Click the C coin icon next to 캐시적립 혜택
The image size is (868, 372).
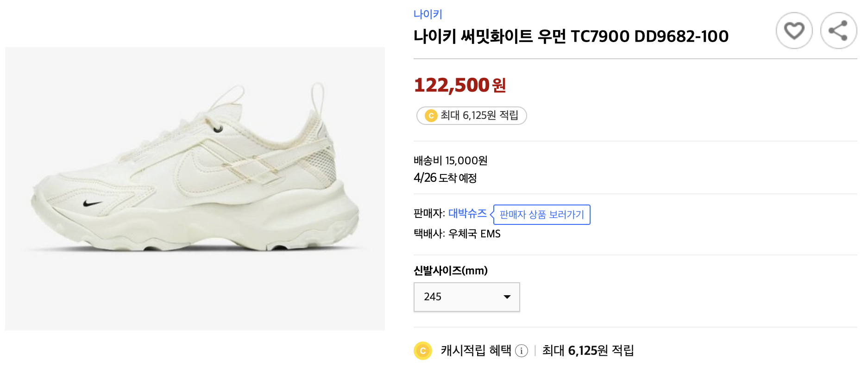[422, 351]
